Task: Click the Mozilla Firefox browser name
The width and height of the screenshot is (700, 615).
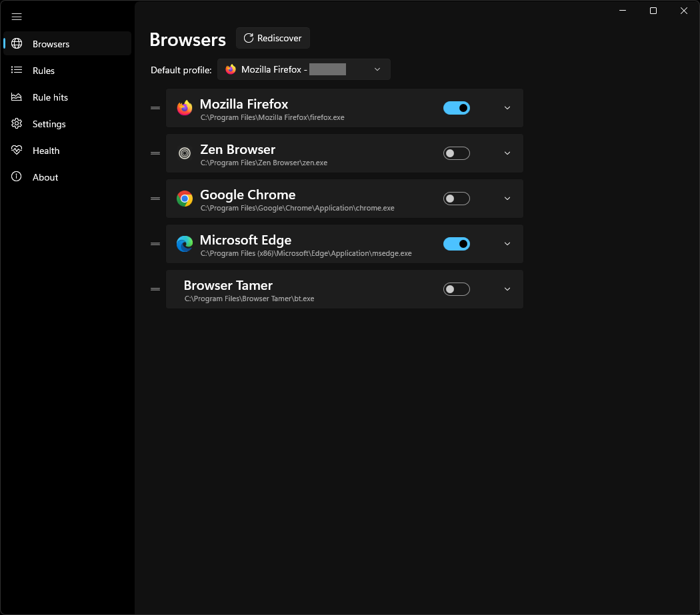Action: coord(244,104)
